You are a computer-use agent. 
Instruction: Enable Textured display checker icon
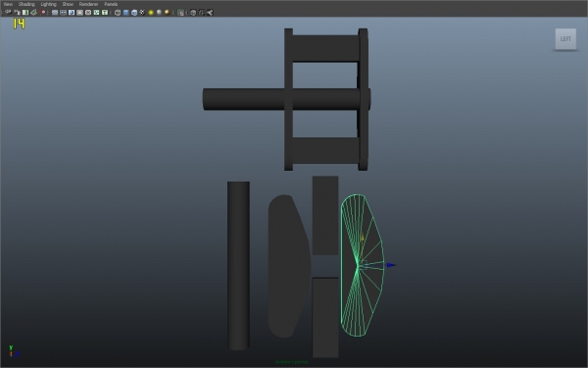coord(142,13)
